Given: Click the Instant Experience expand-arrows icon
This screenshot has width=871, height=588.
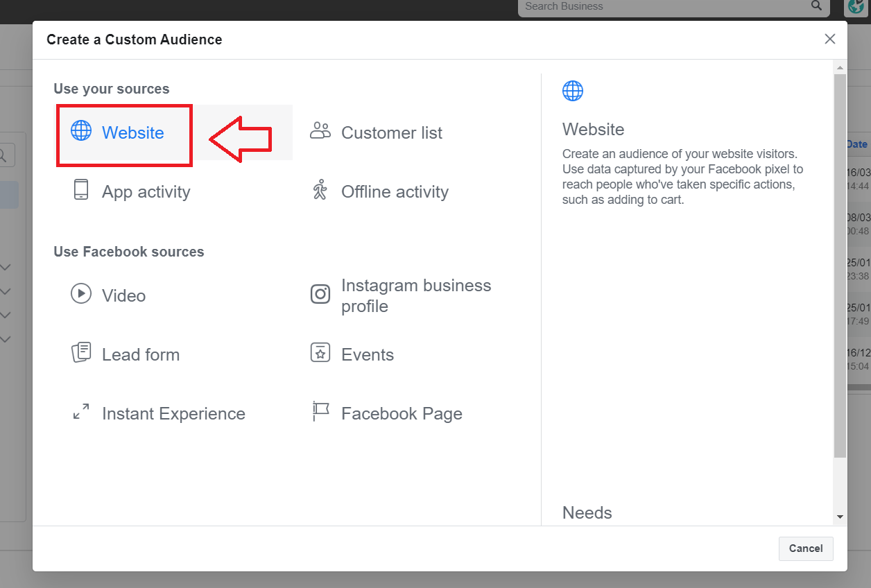Looking at the screenshot, I should [x=81, y=411].
